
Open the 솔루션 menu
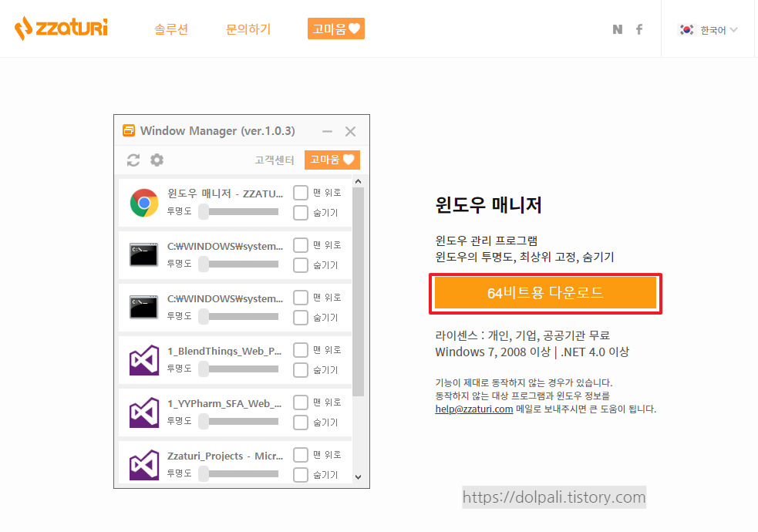[171, 29]
